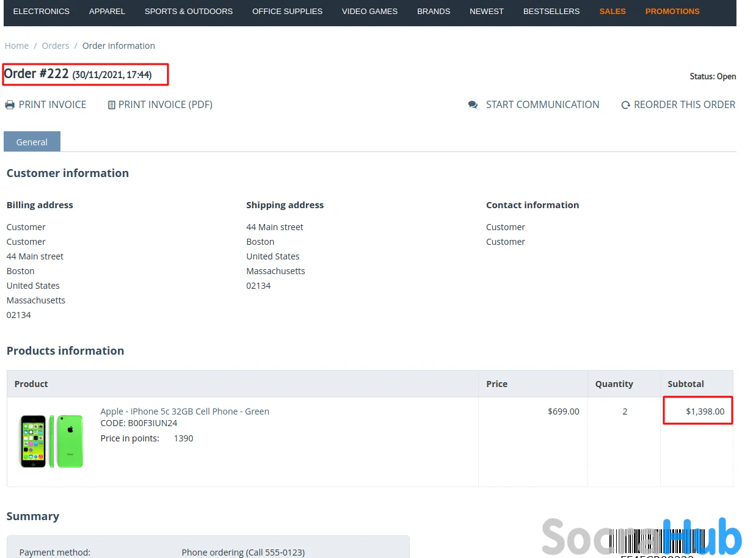The width and height of the screenshot is (756, 558).
Task: Browse the Video Games category
Action: (369, 11)
